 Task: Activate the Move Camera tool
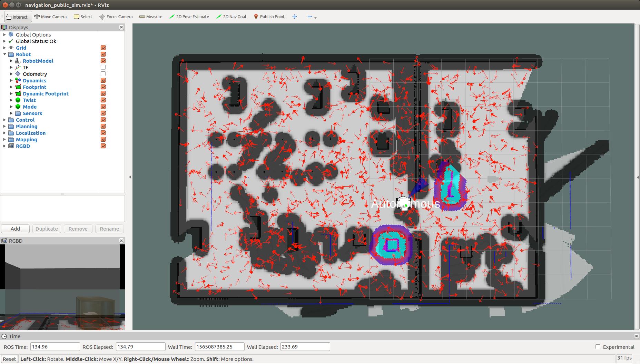[50, 17]
